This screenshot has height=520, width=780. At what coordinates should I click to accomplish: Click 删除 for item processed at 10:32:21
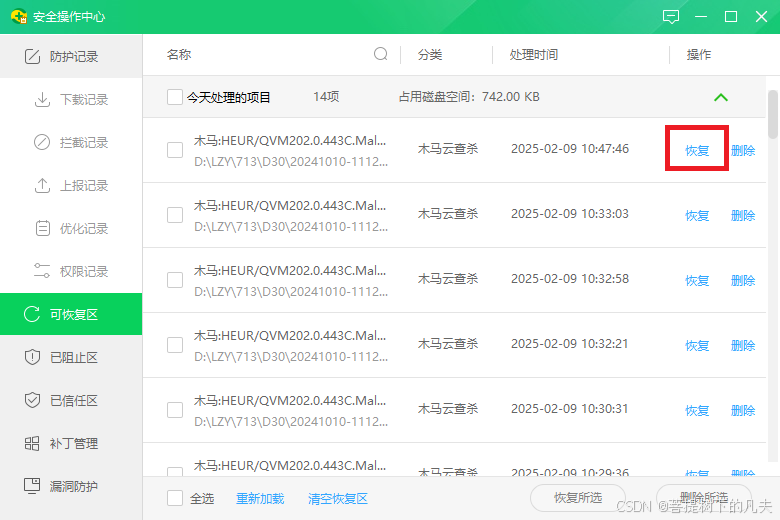click(x=743, y=345)
